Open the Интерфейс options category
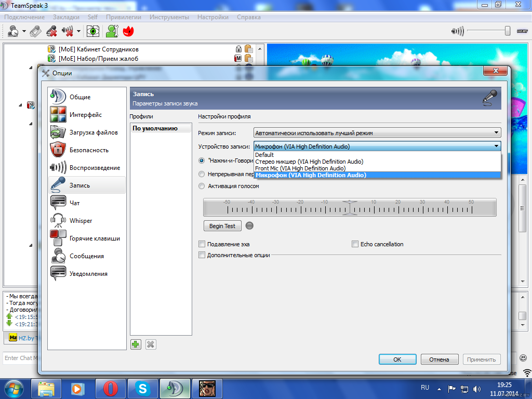 [87, 115]
